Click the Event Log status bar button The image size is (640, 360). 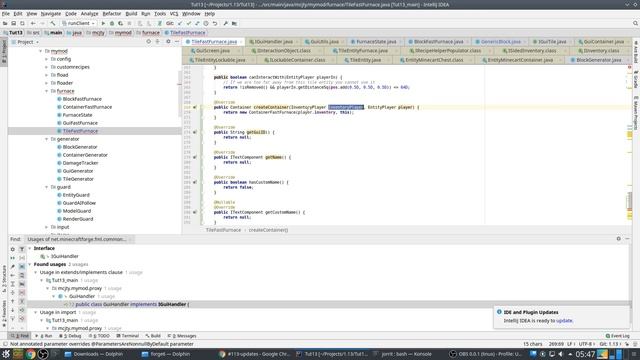tap(618, 336)
